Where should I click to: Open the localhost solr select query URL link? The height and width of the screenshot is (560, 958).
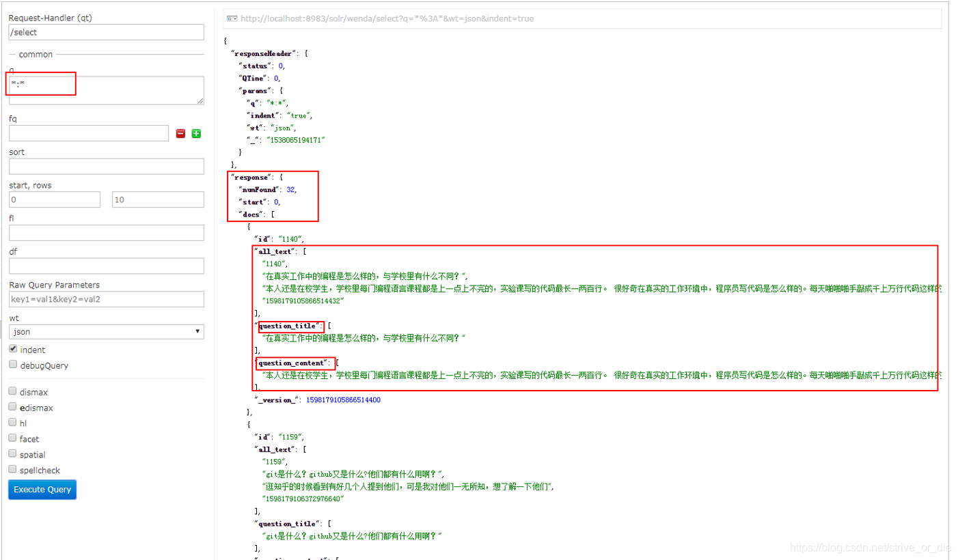(387, 18)
